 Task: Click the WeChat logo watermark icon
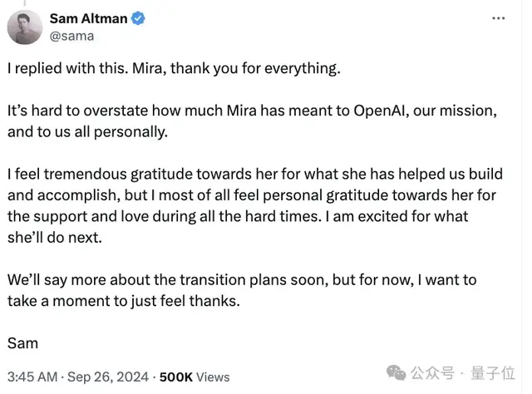398,374
